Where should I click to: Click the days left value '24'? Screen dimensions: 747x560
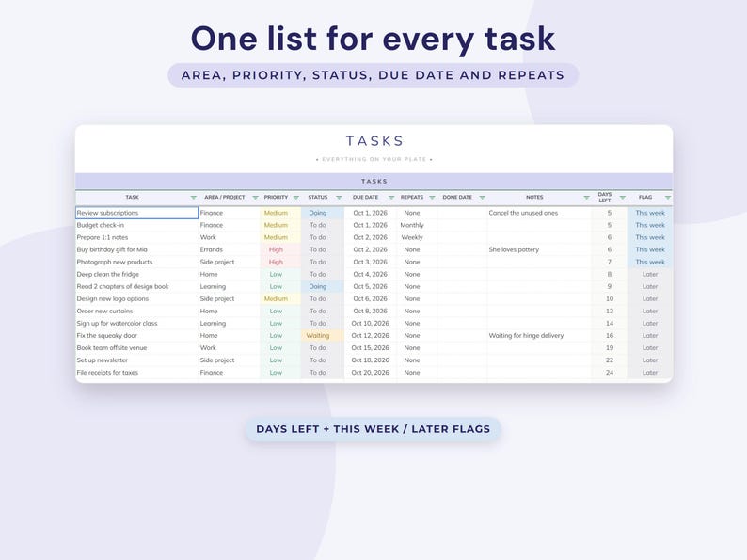(x=610, y=373)
